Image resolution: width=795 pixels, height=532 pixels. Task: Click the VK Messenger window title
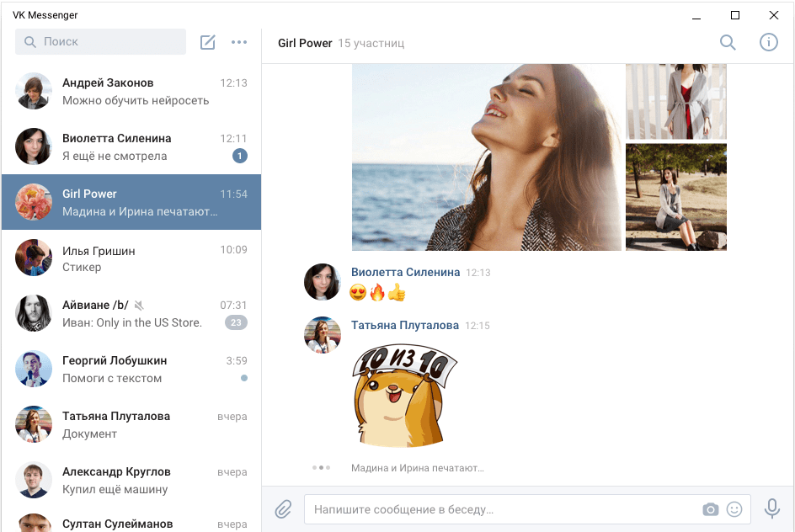45,15
